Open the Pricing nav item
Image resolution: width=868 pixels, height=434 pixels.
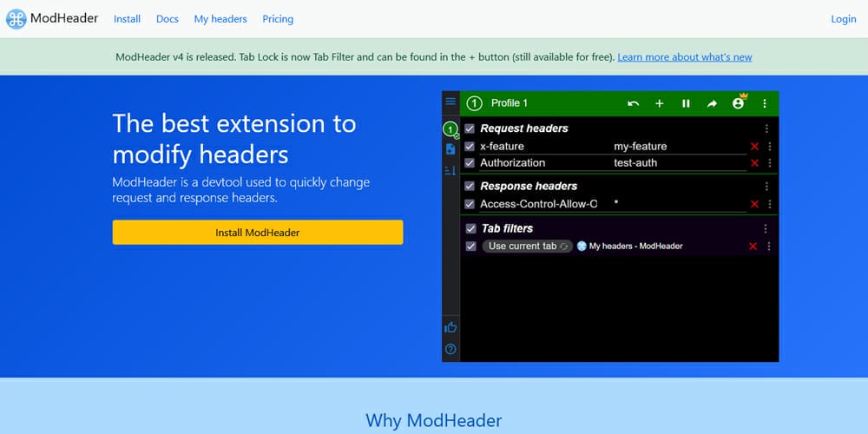tap(278, 19)
